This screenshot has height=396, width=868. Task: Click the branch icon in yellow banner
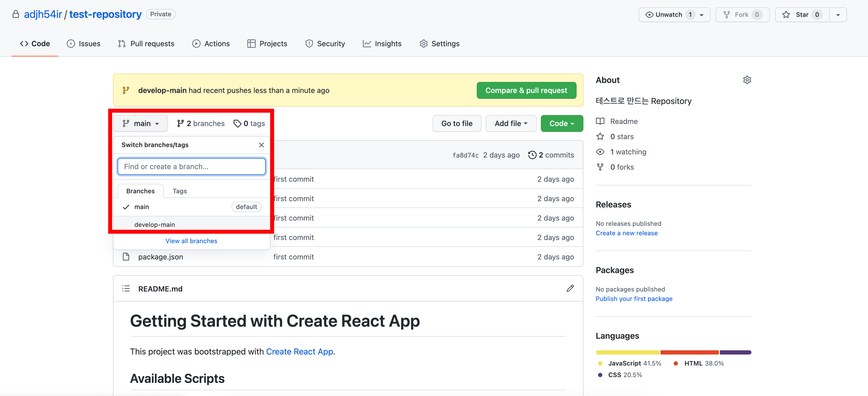point(126,90)
